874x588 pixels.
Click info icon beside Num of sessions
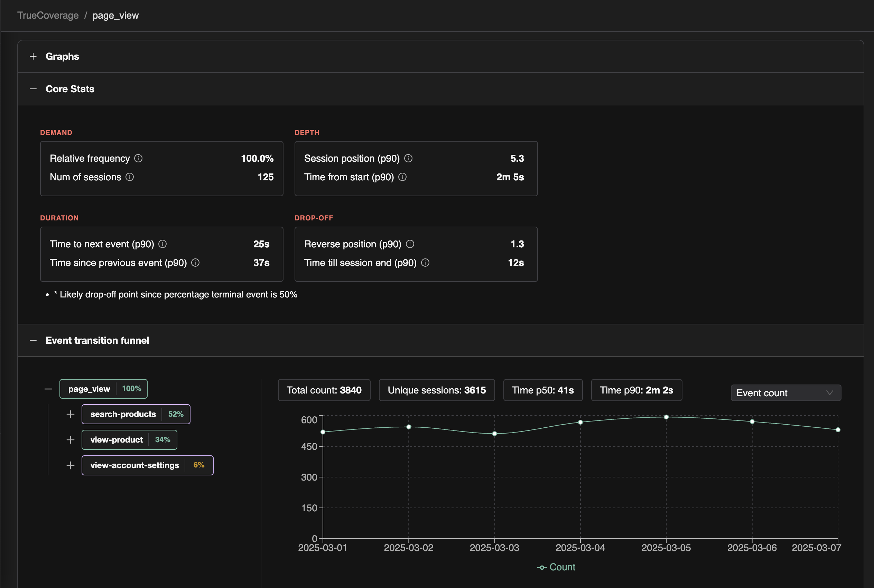pos(129,177)
